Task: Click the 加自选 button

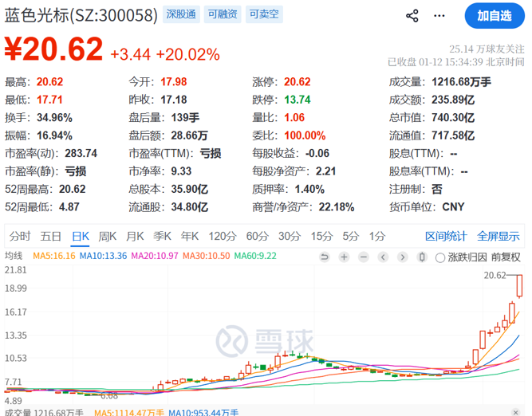Action: point(495,16)
